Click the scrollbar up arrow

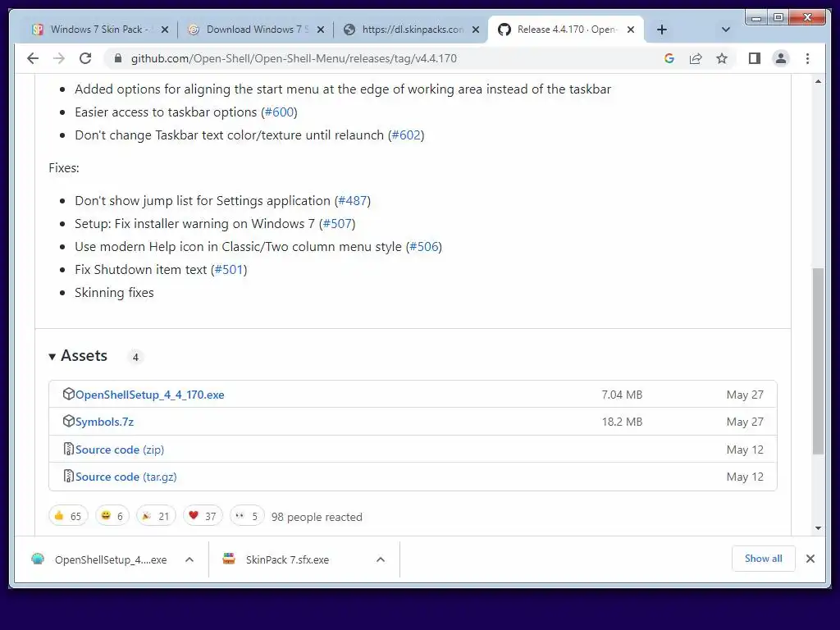(818, 81)
